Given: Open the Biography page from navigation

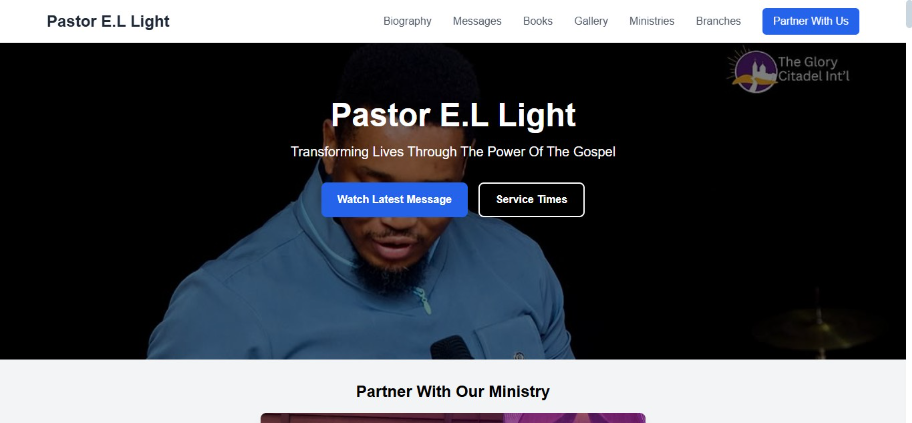Looking at the screenshot, I should pos(407,21).
